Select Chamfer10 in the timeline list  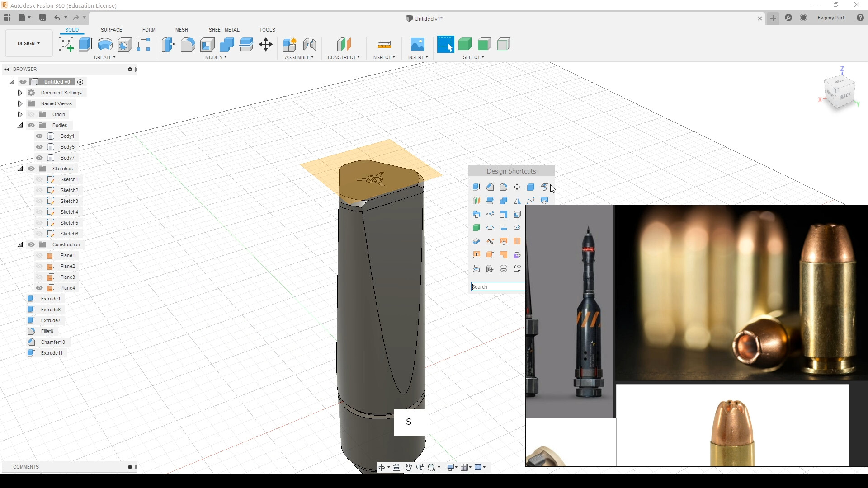53,342
